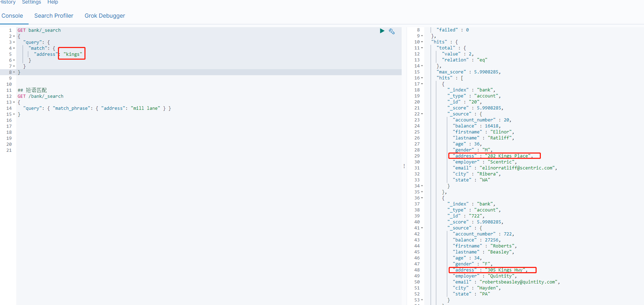
Task: Click the elinorratliff@scentric.com email line
Action: click(x=505, y=168)
